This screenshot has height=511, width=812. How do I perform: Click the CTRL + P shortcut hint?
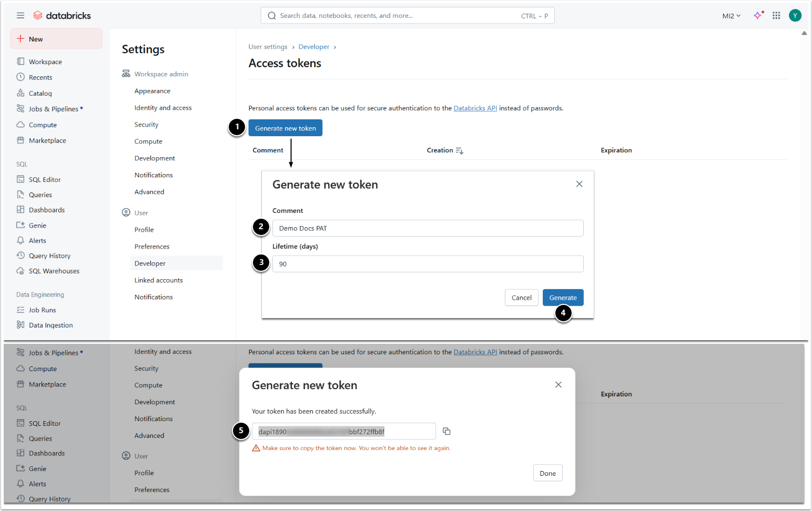[x=534, y=16]
